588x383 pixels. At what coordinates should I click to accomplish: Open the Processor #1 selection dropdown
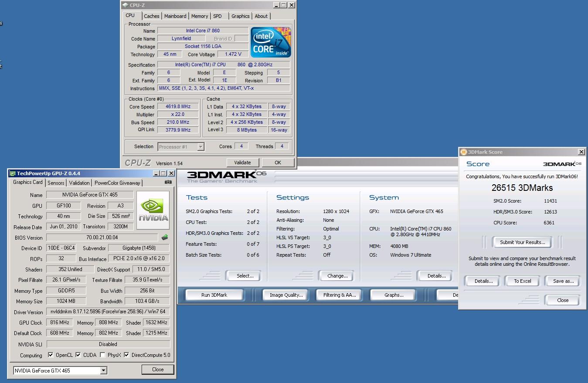201,147
